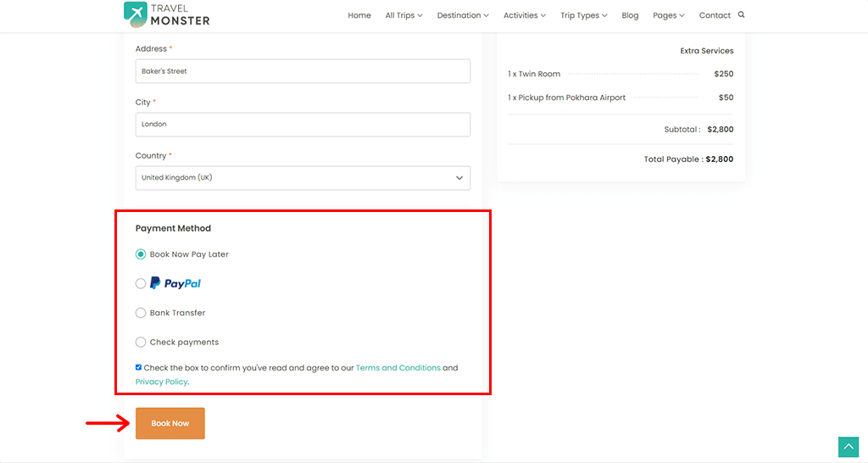Click the Payment Method heading
Image resolution: width=868 pixels, height=463 pixels.
[173, 228]
